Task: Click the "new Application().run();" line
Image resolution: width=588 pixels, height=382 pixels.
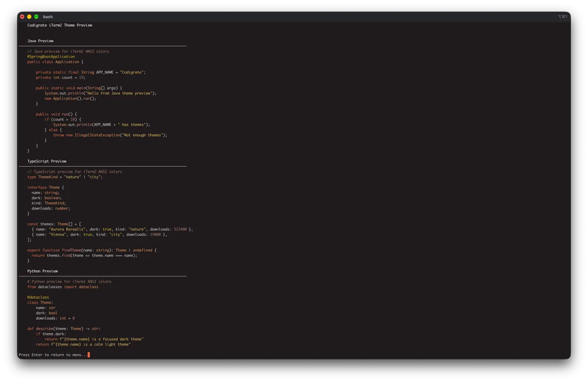Action: point(71,99)
